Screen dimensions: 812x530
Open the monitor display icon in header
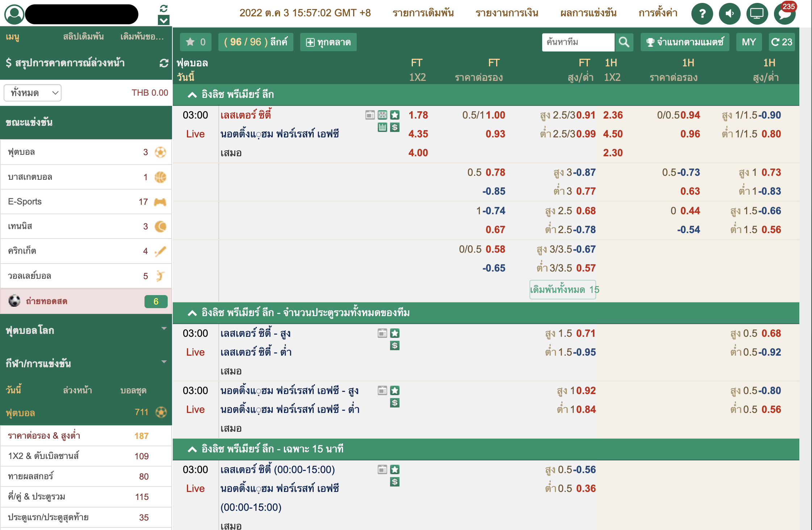click(x=757, y=14)
